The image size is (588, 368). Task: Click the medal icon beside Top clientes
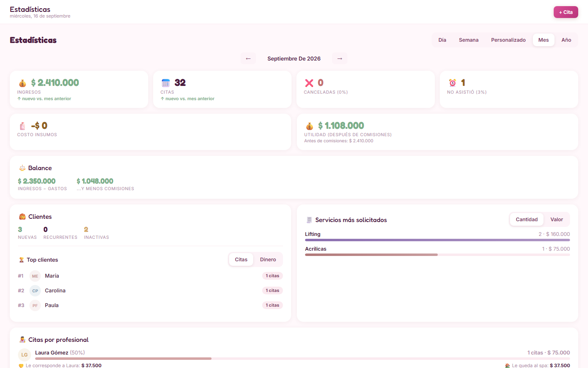click(22, 260)
